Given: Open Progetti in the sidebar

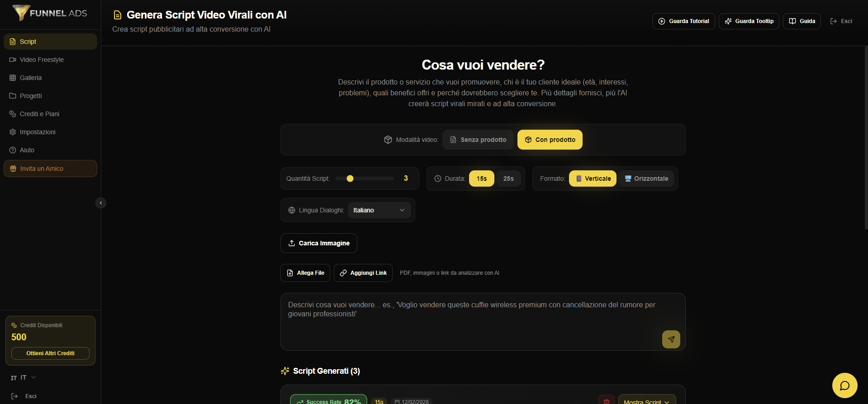Looking at the screenshot, I should (50, 96).
